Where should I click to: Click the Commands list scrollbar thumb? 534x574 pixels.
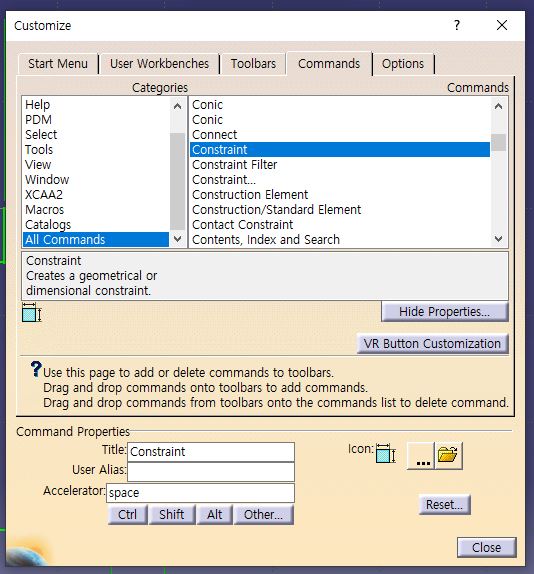498,142
